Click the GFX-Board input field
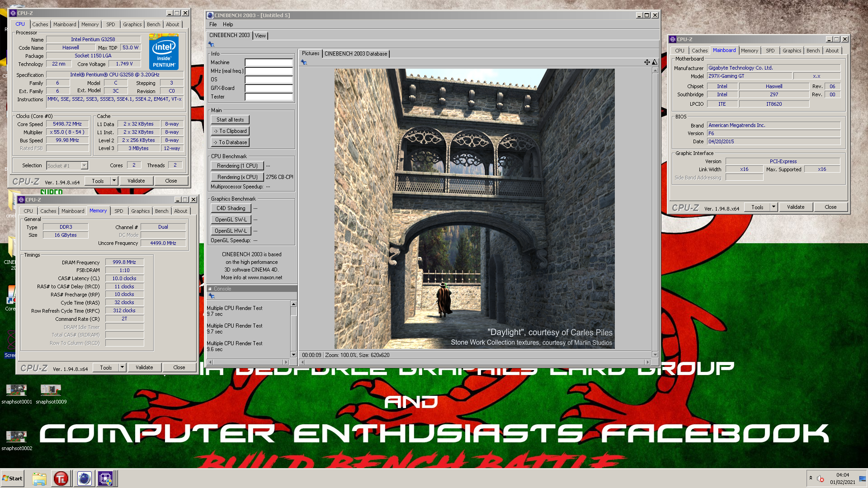This screenshot has height=488, width=868. (269, 88)
